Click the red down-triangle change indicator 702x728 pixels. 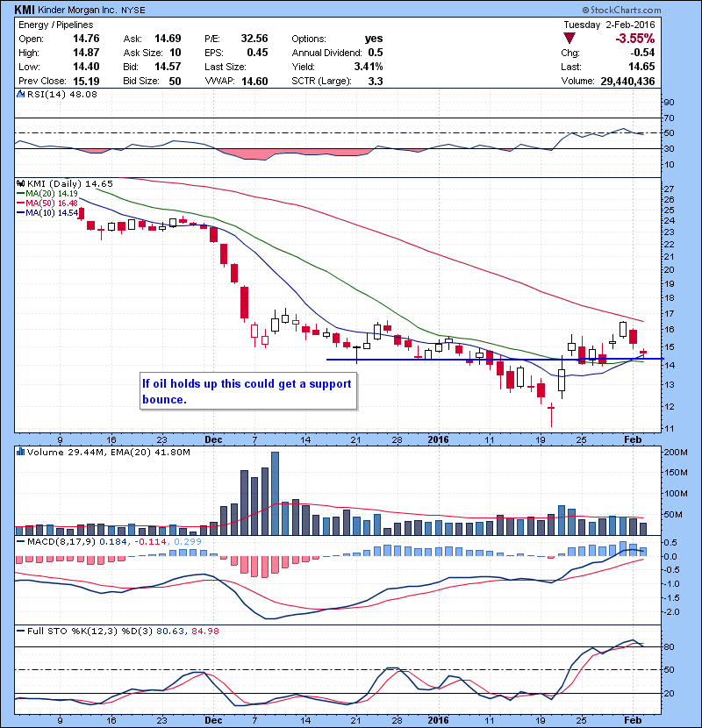569,38
